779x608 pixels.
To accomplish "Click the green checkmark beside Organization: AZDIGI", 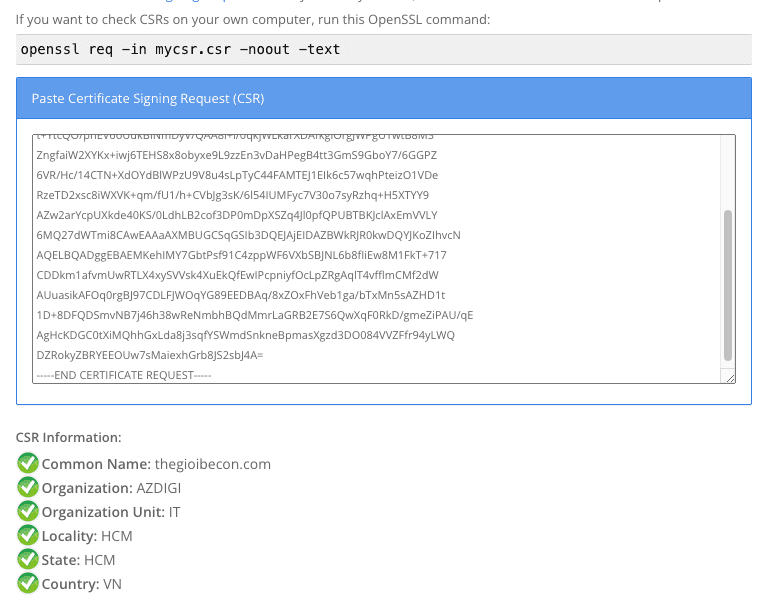I will [28, 487].
